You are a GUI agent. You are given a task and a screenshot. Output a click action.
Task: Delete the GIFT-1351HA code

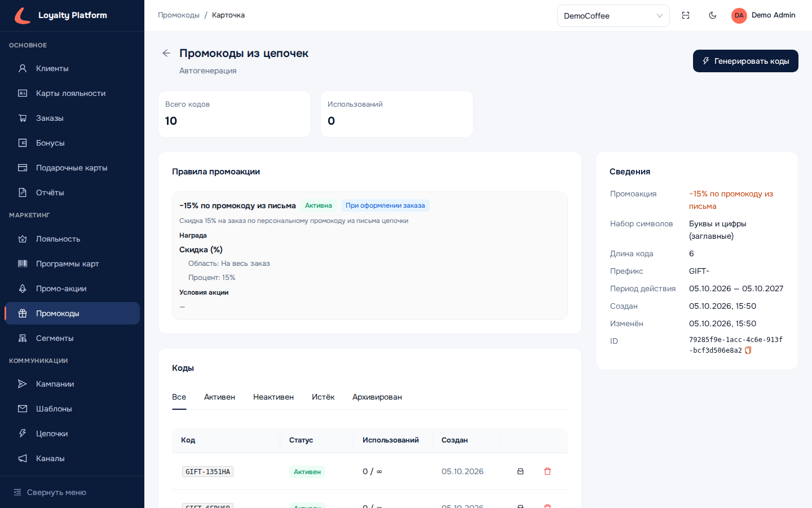click(x=548, y=471)
